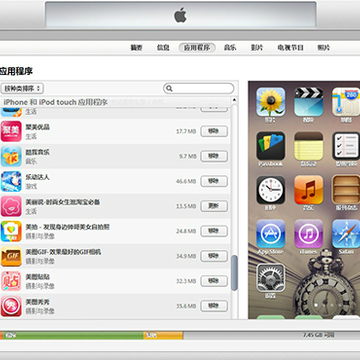
Task: Select the 美拍 app title text
Action: coord(68,227)
